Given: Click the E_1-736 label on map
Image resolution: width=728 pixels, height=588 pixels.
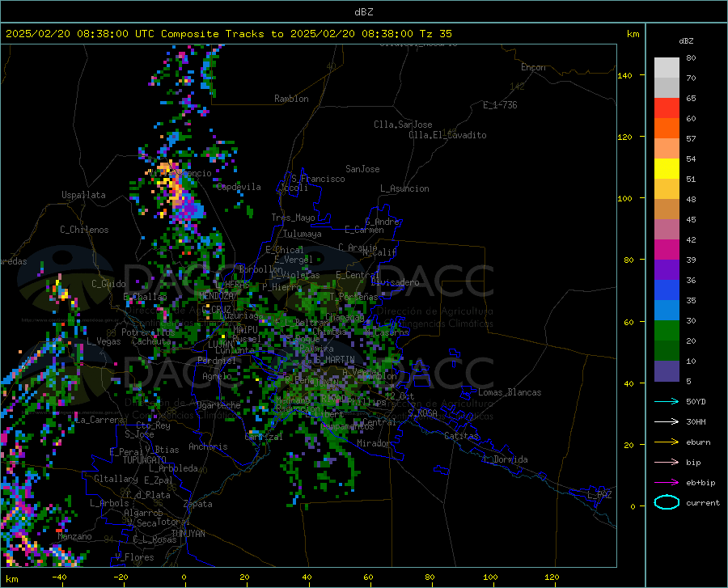Looking at the screenshot, I should (500, 105).
